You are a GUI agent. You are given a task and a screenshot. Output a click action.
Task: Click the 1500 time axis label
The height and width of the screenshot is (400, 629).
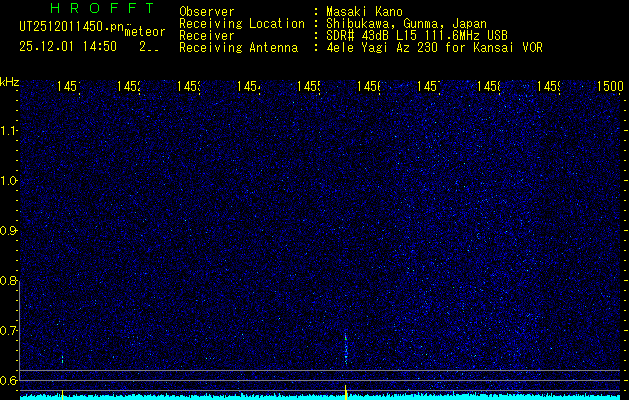pyautogui.click(x=610, y=88)
